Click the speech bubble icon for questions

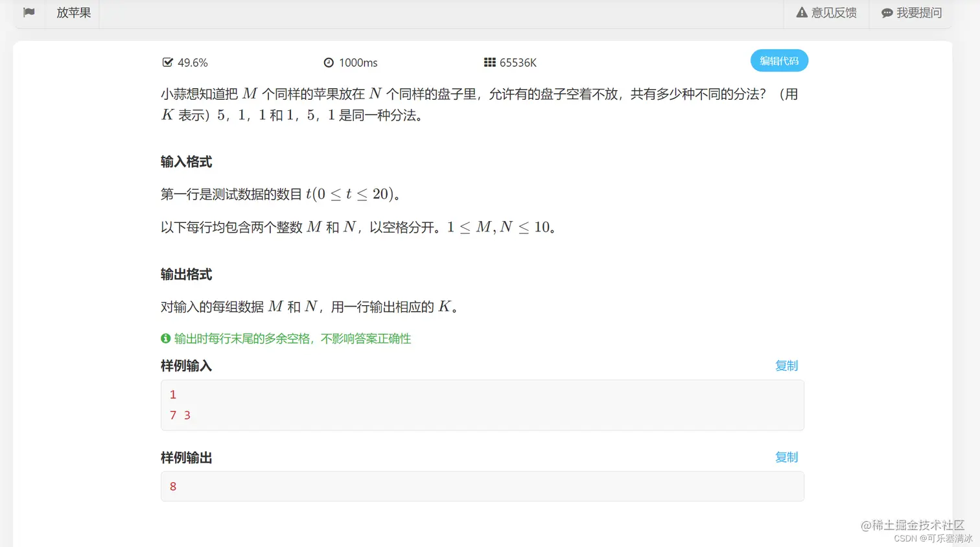pyautogui.click(x=886, y=12)
